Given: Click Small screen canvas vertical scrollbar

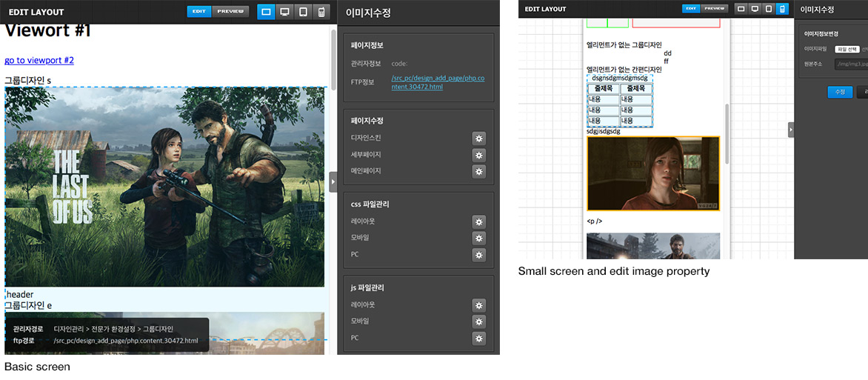Looking at the screenshot, I should pyautogui.click(x=727, y=133).
